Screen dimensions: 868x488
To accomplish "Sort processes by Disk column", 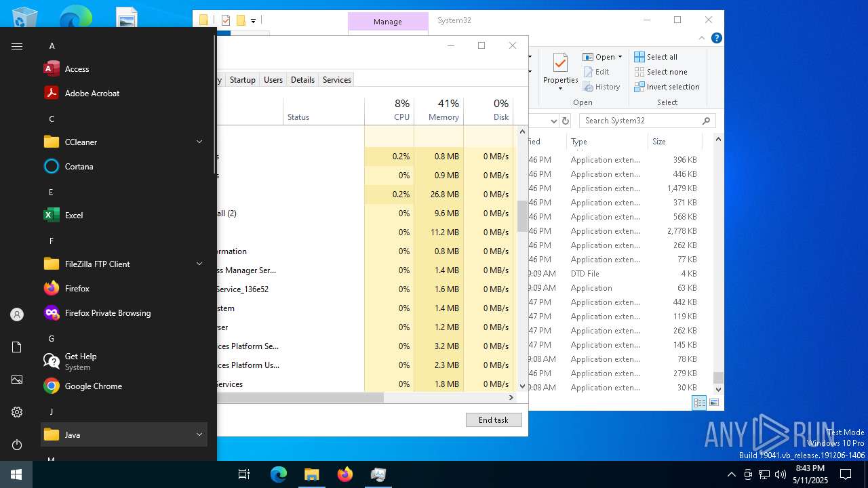I will [488, 111].
